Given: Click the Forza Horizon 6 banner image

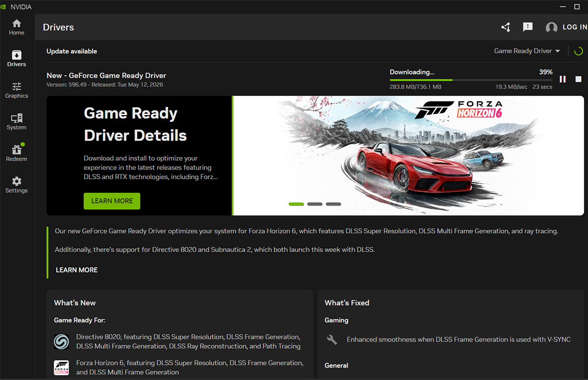Looking at the screenshot, I should (x=409, y=155).
